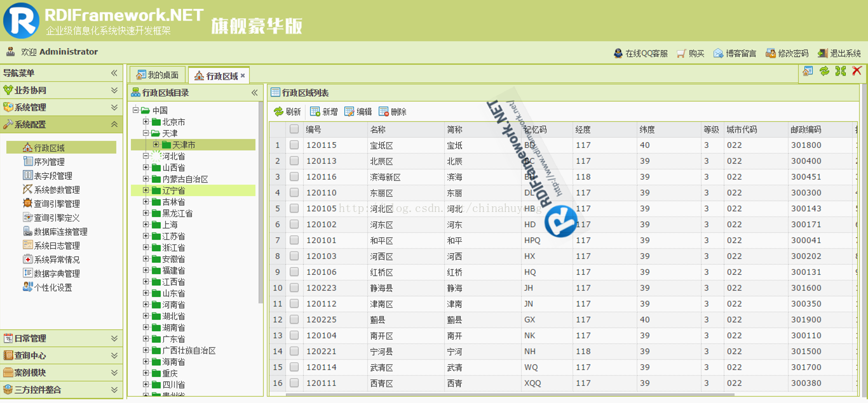Expand the 山西省 tree node
This screenshot has width=868, height=403.
(146, 168)
